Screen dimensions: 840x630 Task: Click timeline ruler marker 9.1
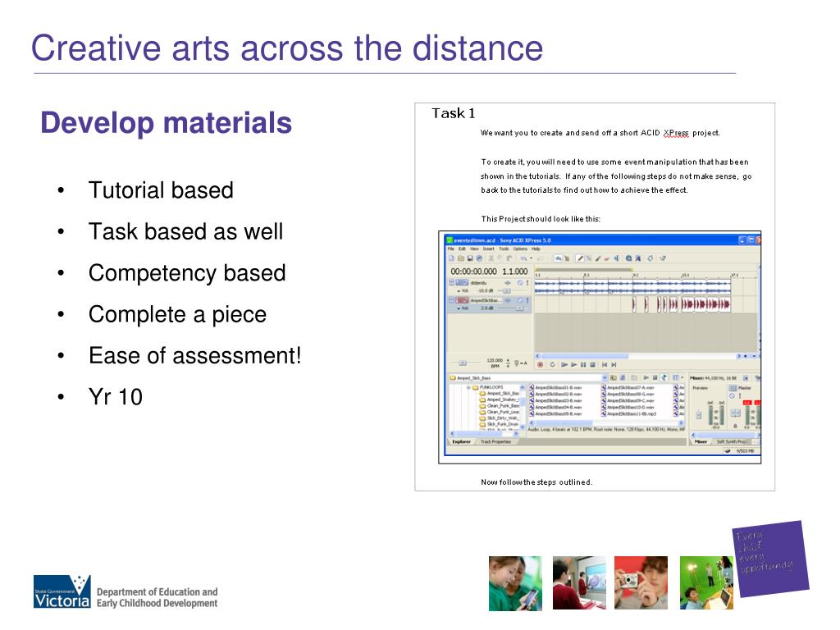[636, 275]
